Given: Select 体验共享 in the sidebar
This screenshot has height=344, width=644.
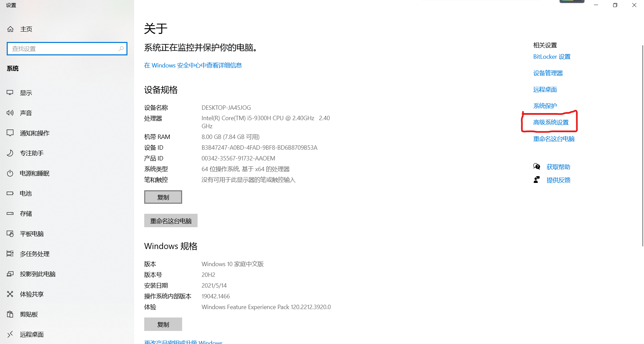Looking at the screenshot, I should [x=32, y=294].
